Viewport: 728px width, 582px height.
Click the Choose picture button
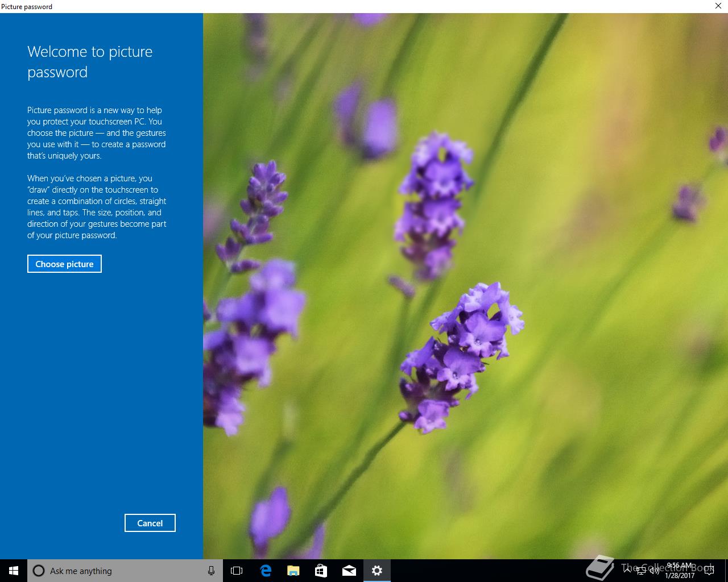coord(64,264)
